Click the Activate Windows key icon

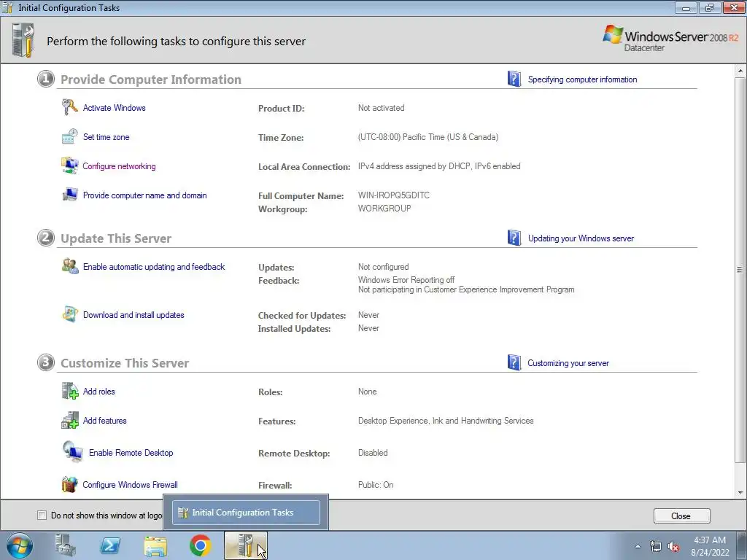point(69,108)
